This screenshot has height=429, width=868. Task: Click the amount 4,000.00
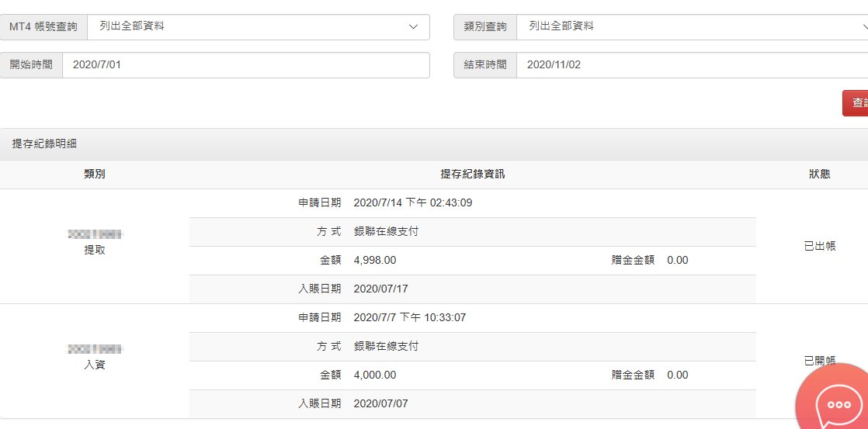pos(375,375)
